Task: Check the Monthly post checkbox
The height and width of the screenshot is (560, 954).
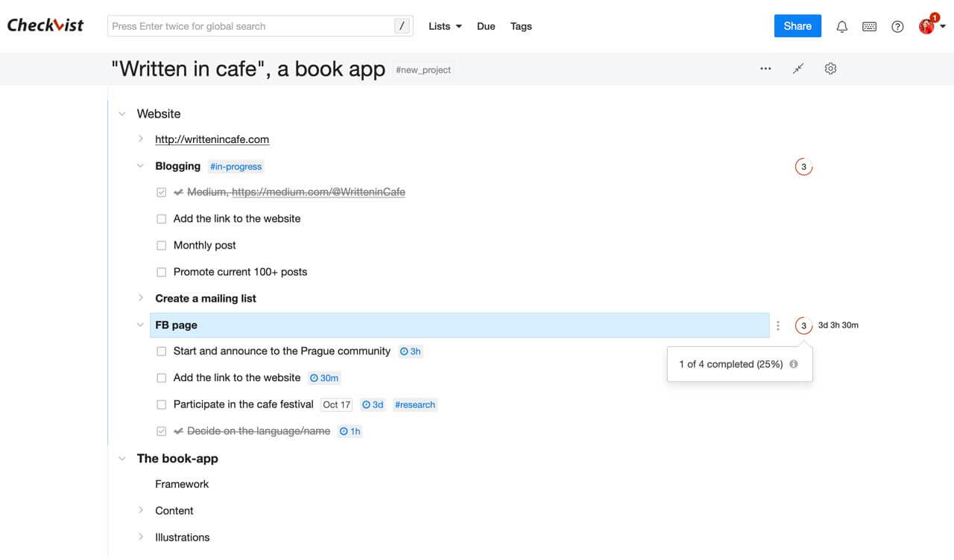Action: point(161,246)
